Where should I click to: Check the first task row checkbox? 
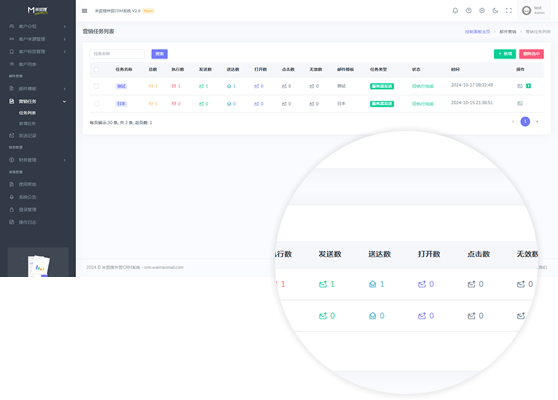(x=96, y=86)
